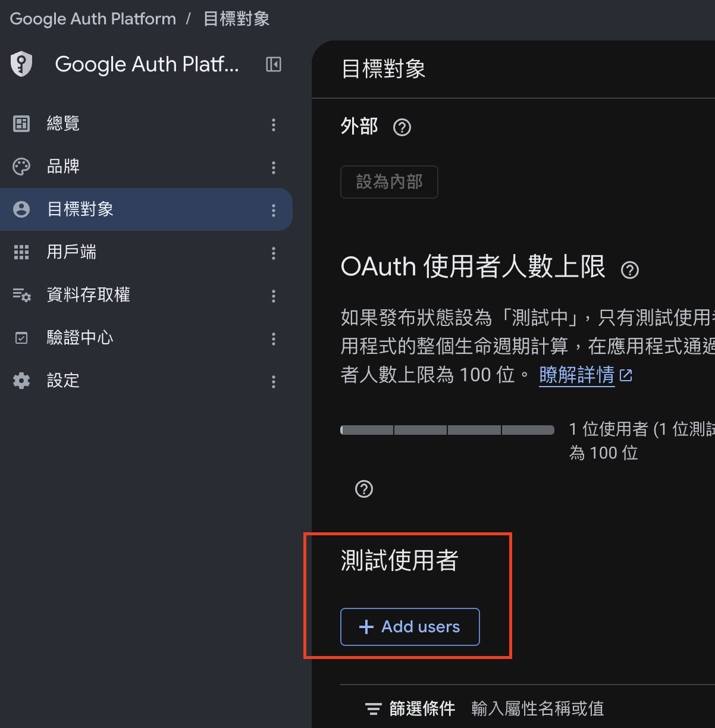Open more options for 目標對象
Image resolution: width=715 pixels, height=728 pixels.
click(x=274, y=210)
